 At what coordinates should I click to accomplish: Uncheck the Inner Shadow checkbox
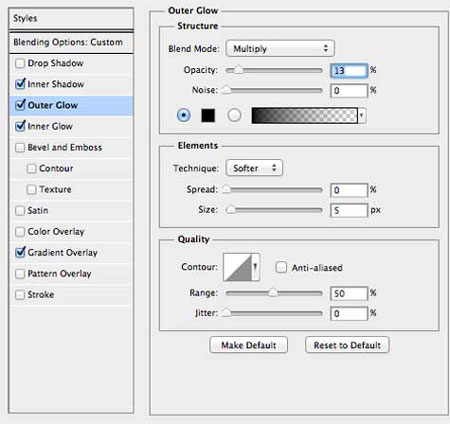20,84
